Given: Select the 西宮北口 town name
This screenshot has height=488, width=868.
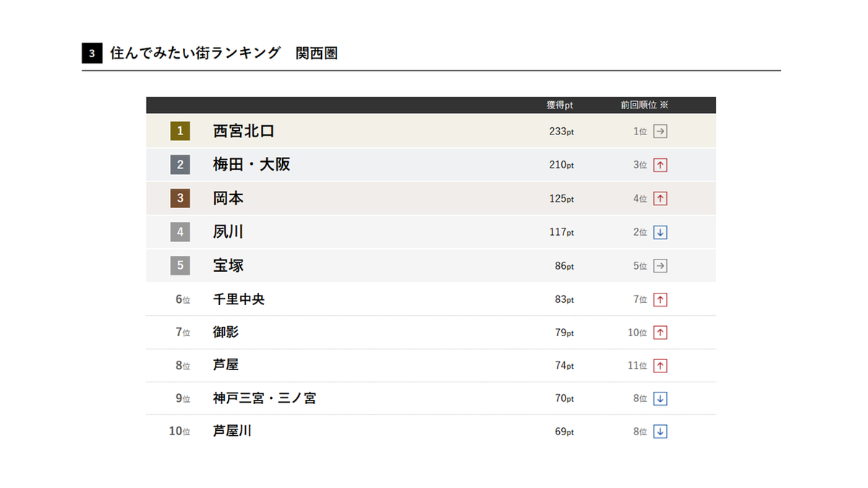Looking at the screenshot, I should click(x=244, y=132).
